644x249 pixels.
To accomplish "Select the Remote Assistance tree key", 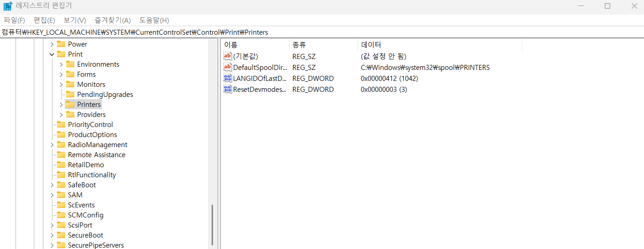I will (x=96, y=155).
